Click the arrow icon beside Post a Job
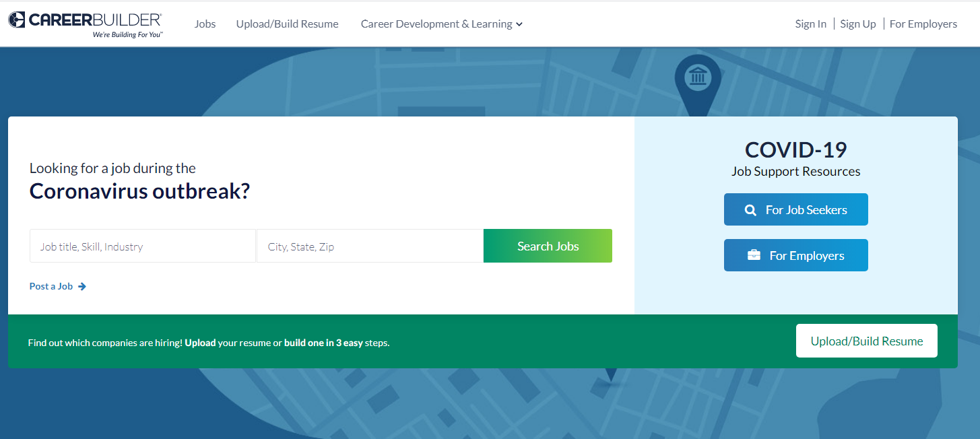Screen dimensions: 980x439 tap(82, 286)
